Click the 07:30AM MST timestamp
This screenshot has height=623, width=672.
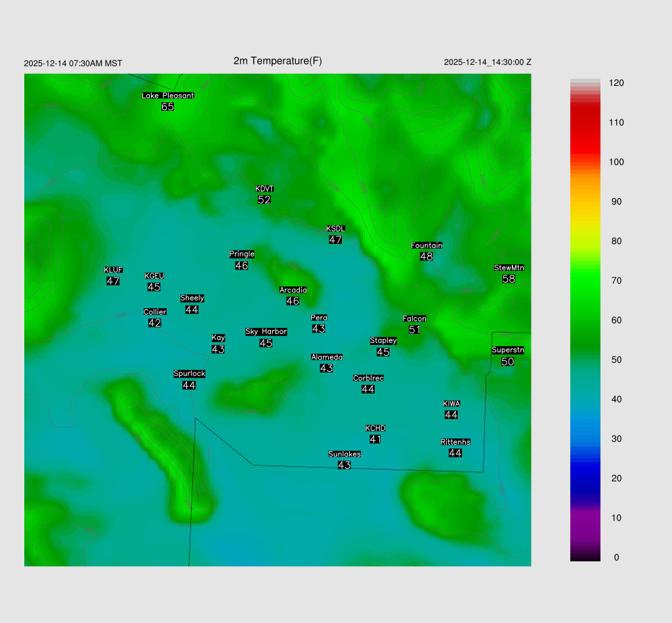73,64
